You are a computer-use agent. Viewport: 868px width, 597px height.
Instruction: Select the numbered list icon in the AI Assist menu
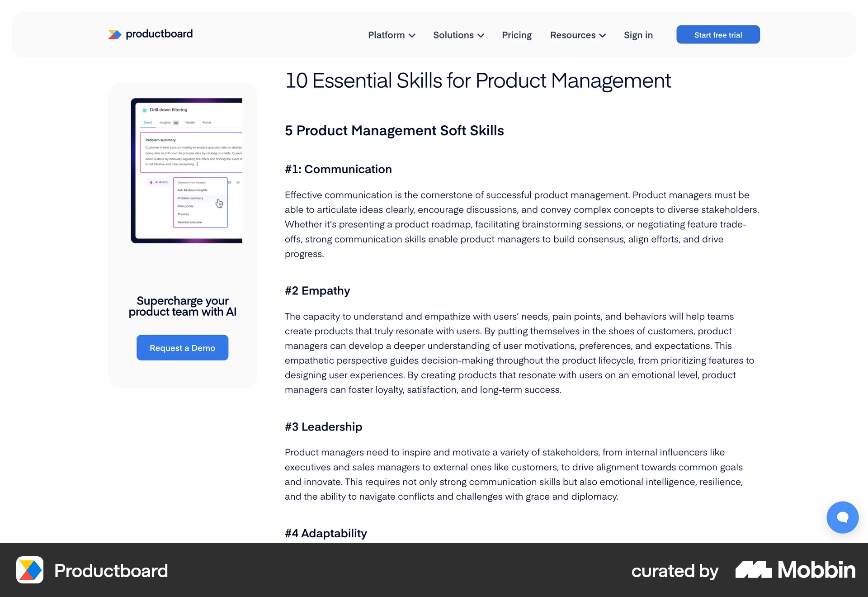pyautogui.click(x=238, y=183)
